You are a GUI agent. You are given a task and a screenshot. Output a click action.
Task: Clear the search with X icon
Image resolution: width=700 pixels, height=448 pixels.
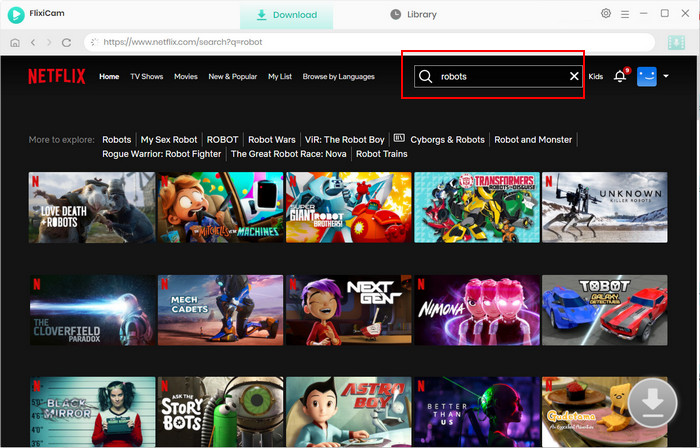574,76
